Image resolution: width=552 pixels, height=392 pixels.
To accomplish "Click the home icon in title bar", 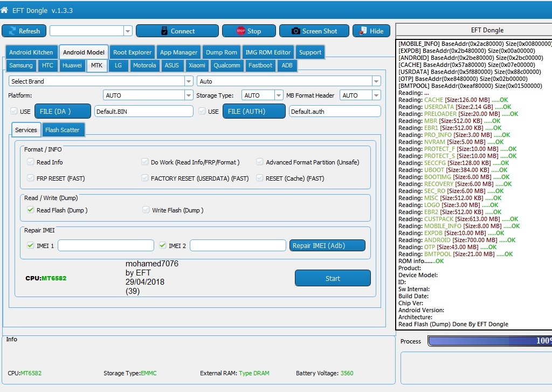I will point(4,10).
